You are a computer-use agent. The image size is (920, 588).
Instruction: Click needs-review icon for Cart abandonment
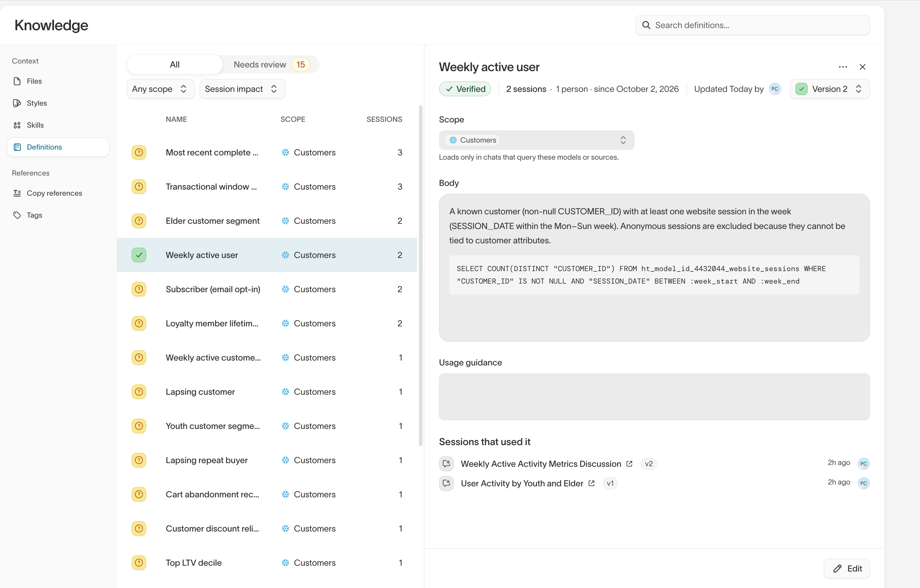pos(139,494)
